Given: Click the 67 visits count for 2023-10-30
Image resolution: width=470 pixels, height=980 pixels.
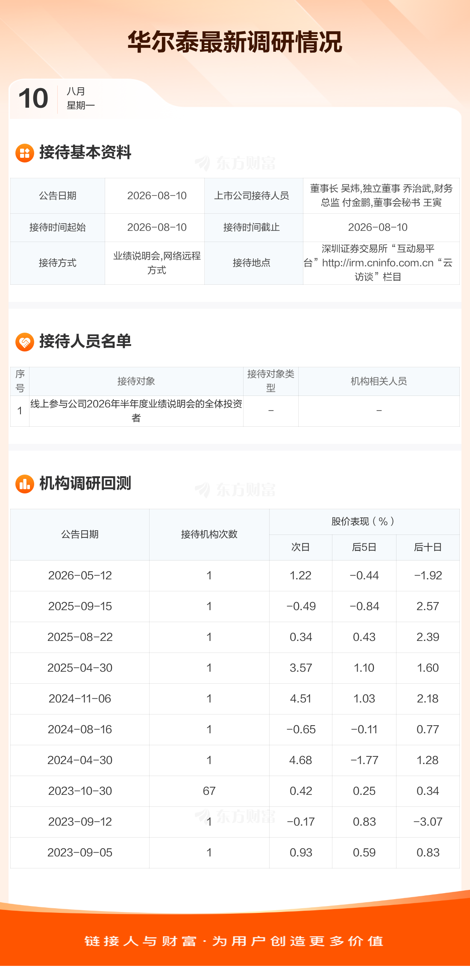Looking at the screenshot, I should (209, 791).
